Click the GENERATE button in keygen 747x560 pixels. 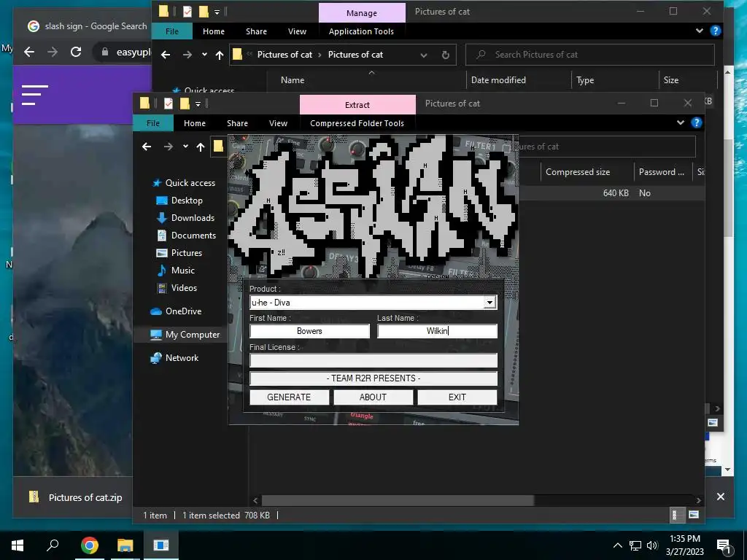pyautogui.click(x=289, y=397)
